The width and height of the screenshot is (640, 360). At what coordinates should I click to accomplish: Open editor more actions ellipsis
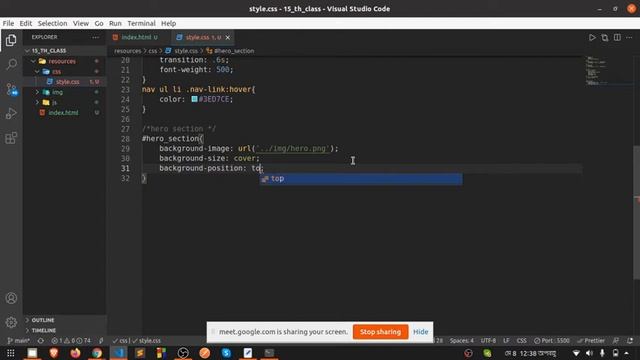629,38
